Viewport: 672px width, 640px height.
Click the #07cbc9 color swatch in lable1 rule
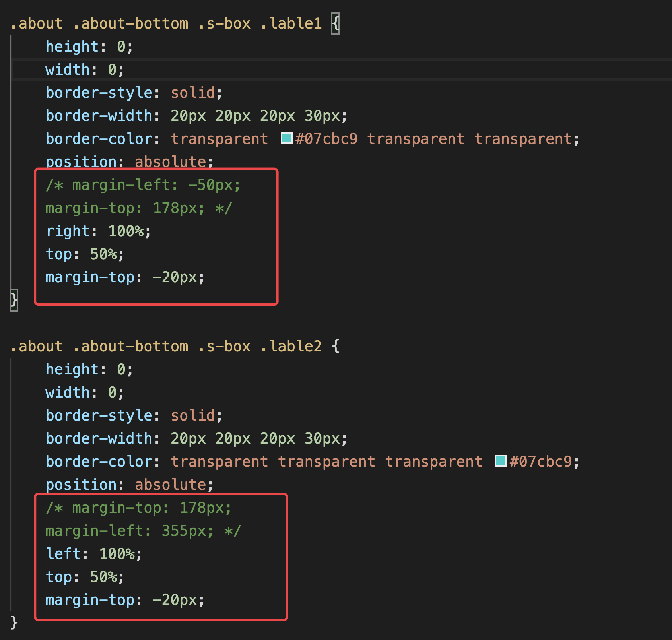pyautogui.click(x=287, y=138)
